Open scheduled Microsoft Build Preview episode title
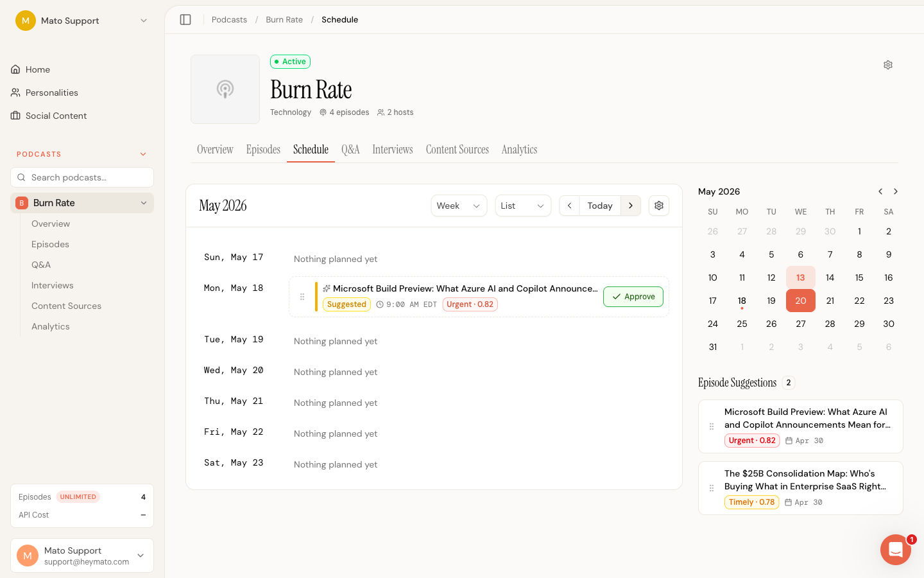924x578 pixels. tap(465, 288)
